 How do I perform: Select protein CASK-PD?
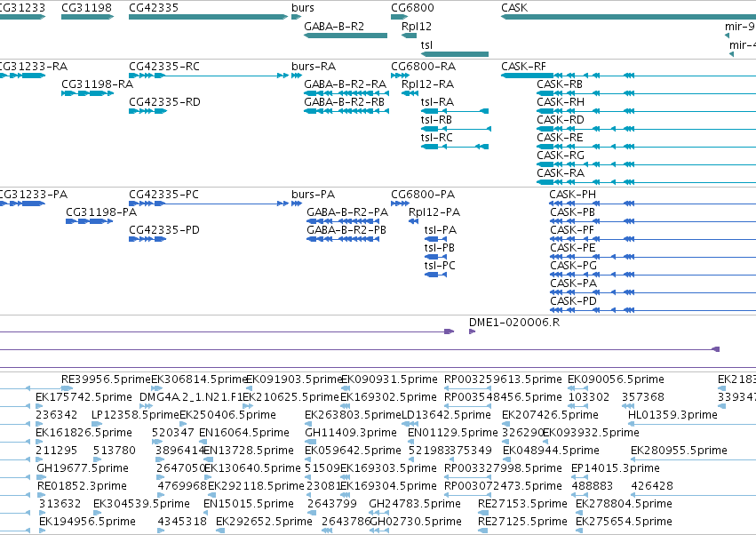click(x=653, y=310)
